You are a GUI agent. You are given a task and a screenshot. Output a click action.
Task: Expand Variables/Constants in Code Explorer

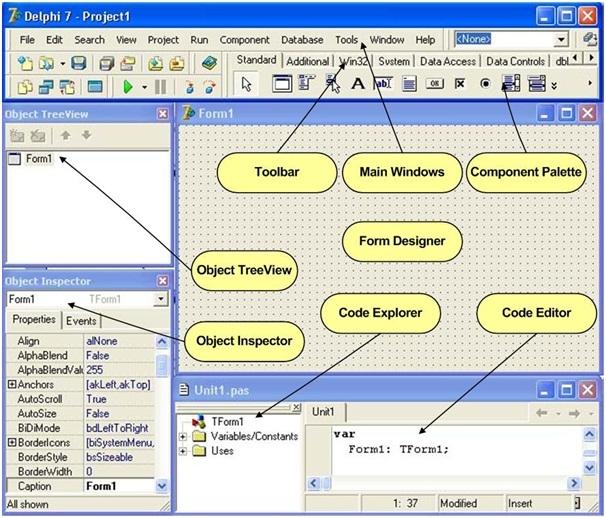click(183, 437)
